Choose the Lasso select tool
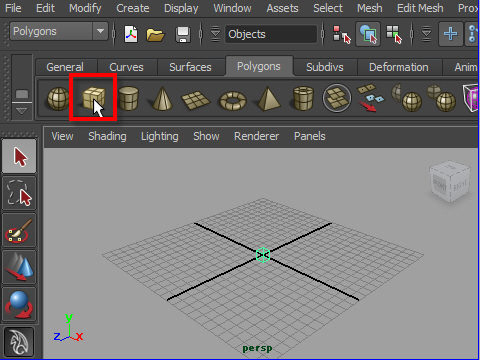This screenshot has height=360, width=480. [19, 193]
